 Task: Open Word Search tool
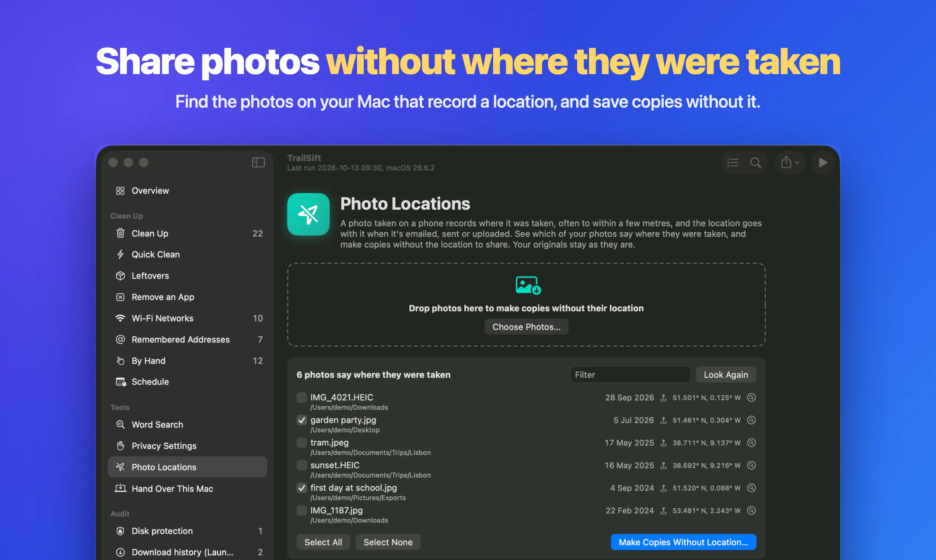click(187, 425)
